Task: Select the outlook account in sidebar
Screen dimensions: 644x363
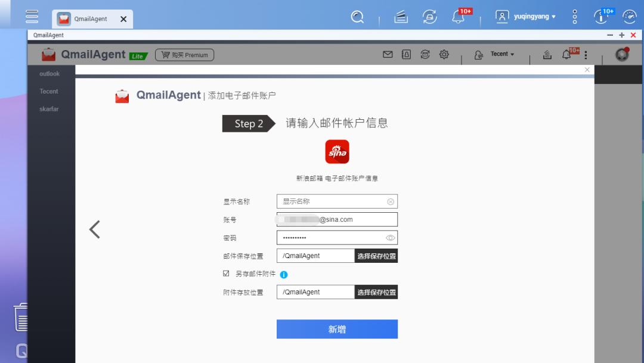Action: coord(49,73)
